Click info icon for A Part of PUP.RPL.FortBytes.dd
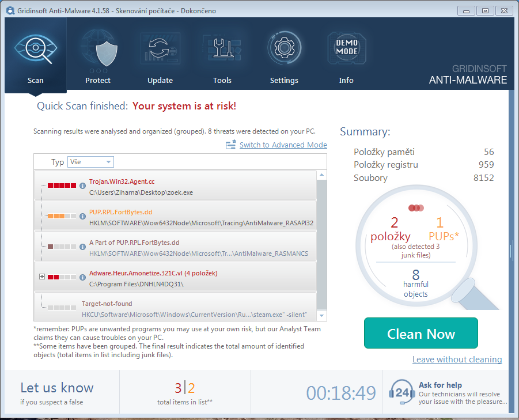Viewport: 519px width, 420px height. 83,247
